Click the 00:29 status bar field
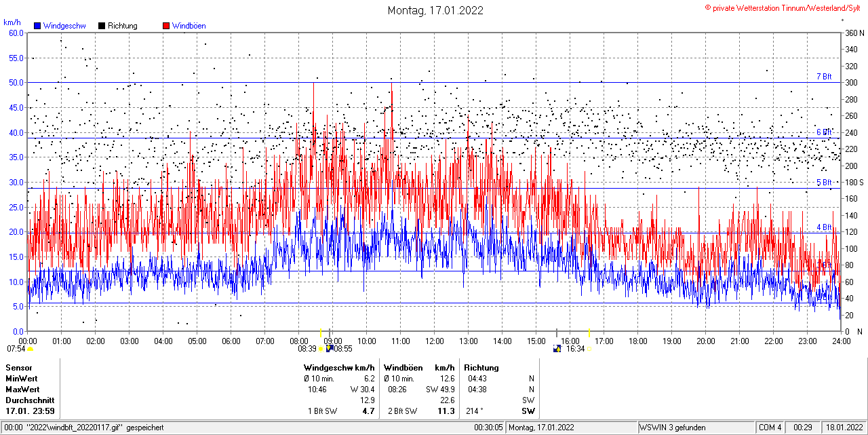The width and height of the screenshot is (868, 435). pyautogui.click(x=803, y=428)
